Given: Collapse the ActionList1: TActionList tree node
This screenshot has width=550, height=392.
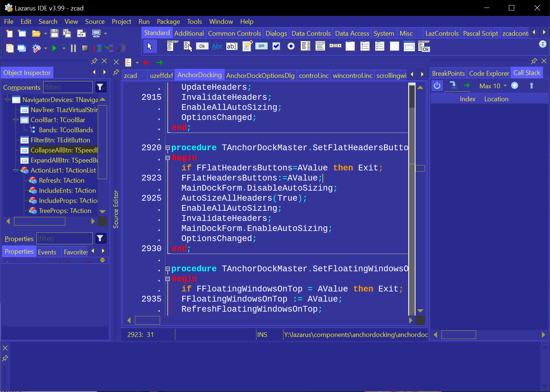Looking at the screenshot, I should tap(16, 170).
